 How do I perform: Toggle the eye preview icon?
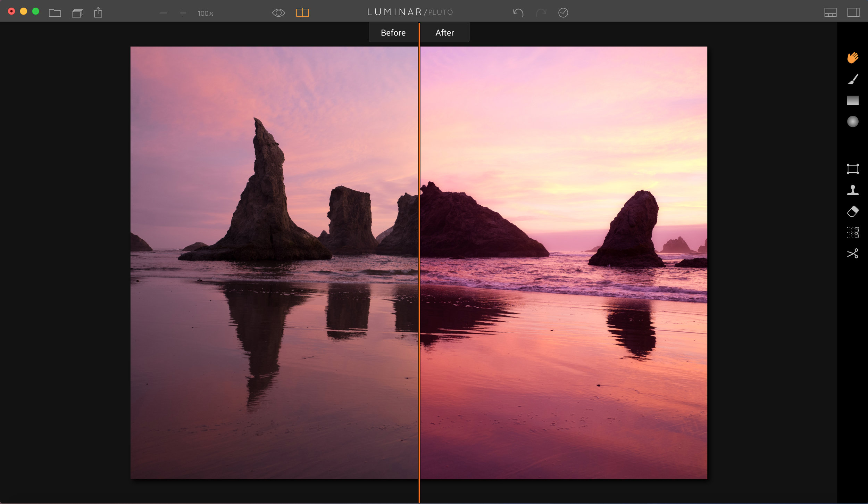tap(278, 13)
